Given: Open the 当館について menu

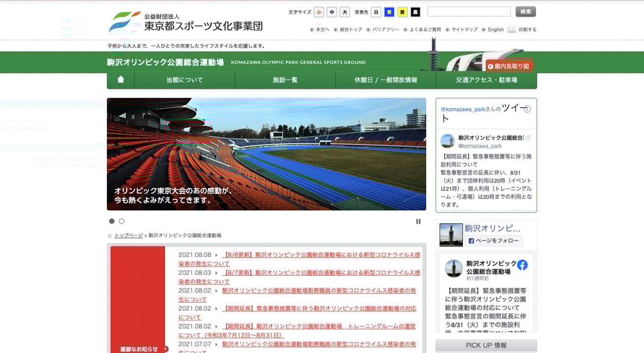Looking at the screenshot, I should coord(184,80).
